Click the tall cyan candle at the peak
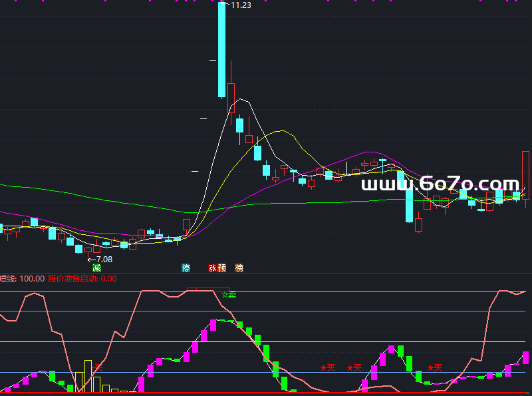Image resolution: width=532 pixels, height=396 pixels. click(x=221, y=50)
